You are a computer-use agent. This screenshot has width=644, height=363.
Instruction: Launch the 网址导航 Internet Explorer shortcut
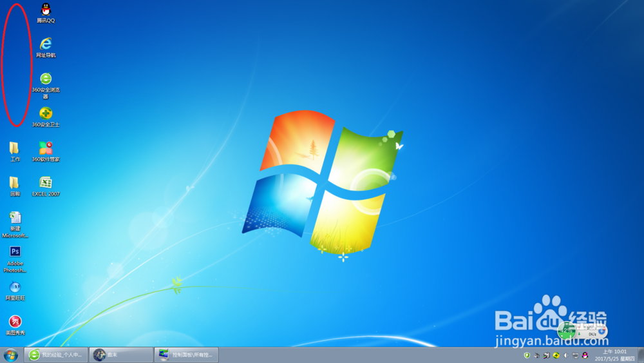click(x=46, y=47)
